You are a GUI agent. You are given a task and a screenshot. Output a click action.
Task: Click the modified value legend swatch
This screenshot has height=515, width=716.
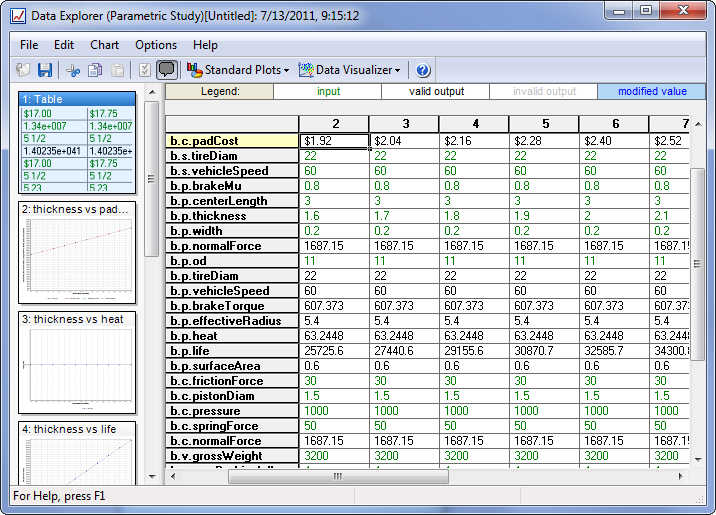click(x=652, y=91)
